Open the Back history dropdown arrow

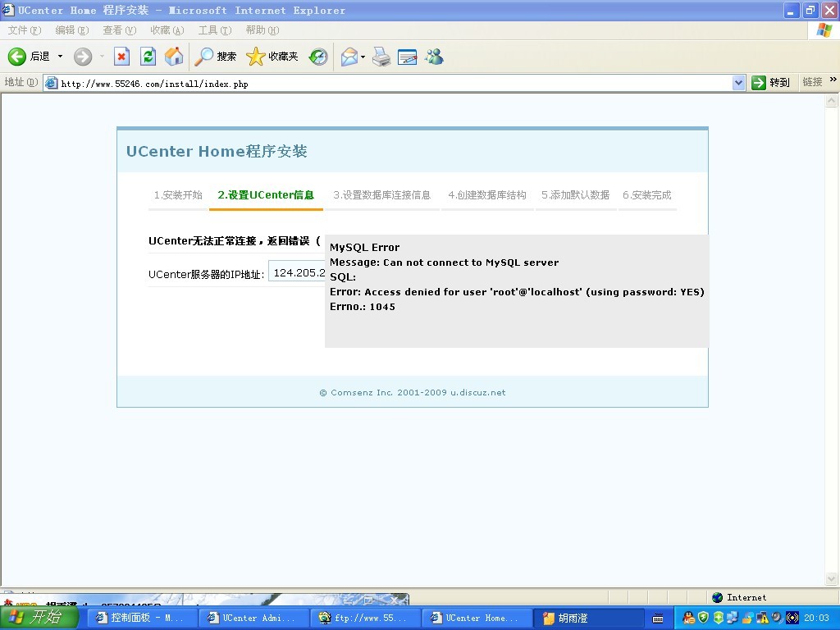coord(60,57)
